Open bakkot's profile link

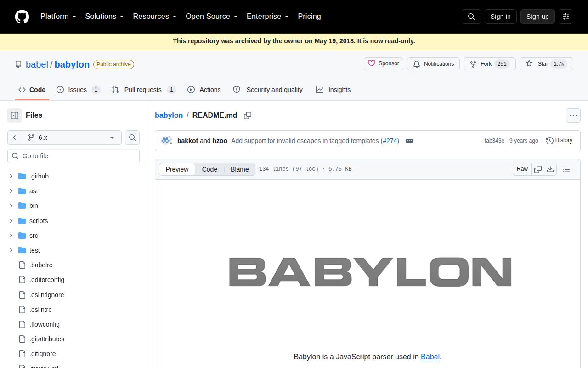click(x=187, y=141)
